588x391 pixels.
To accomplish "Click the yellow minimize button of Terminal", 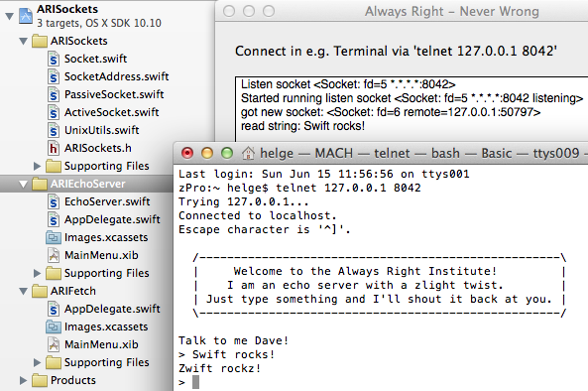I will [x=207, y=153].
